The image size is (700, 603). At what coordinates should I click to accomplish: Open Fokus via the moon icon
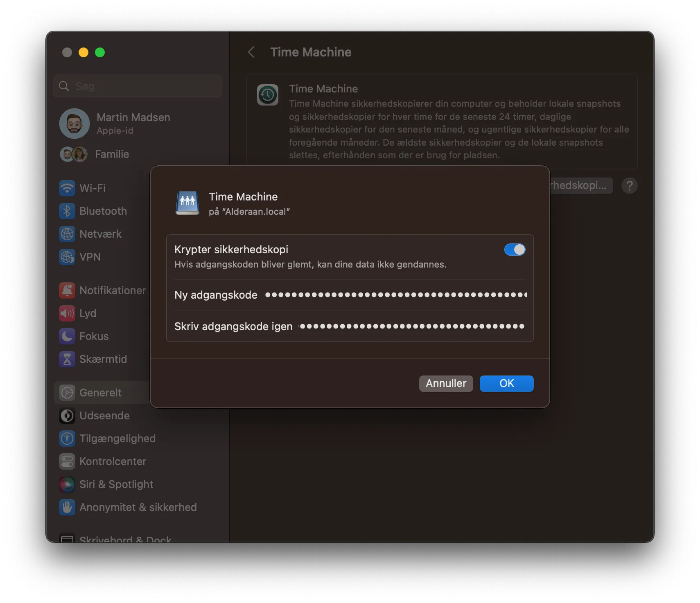67,336
